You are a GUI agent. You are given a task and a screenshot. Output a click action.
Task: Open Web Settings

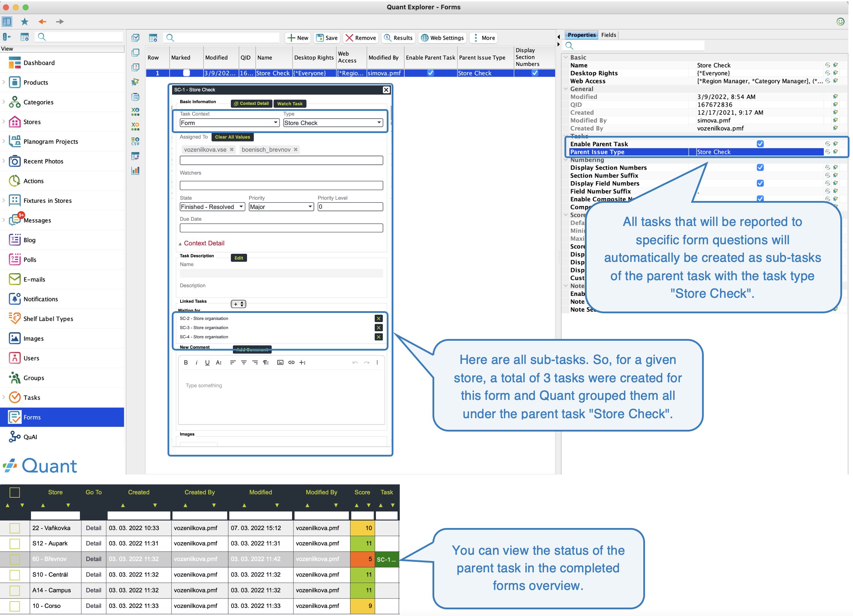(x=442, y=38)
